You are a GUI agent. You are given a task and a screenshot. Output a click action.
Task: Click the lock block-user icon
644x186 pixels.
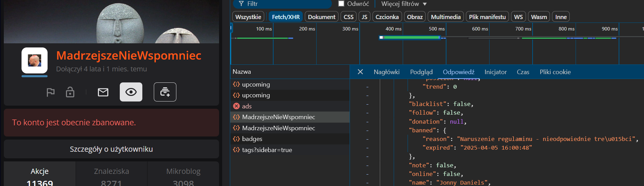(70, 92)
